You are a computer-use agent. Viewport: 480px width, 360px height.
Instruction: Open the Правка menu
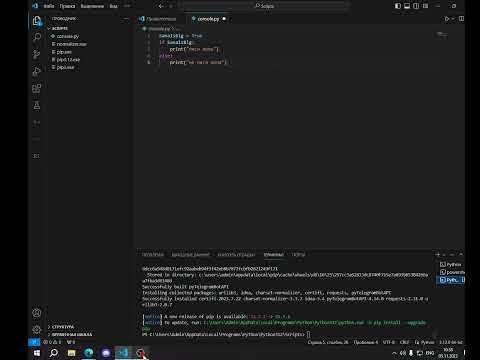[67, 6]
